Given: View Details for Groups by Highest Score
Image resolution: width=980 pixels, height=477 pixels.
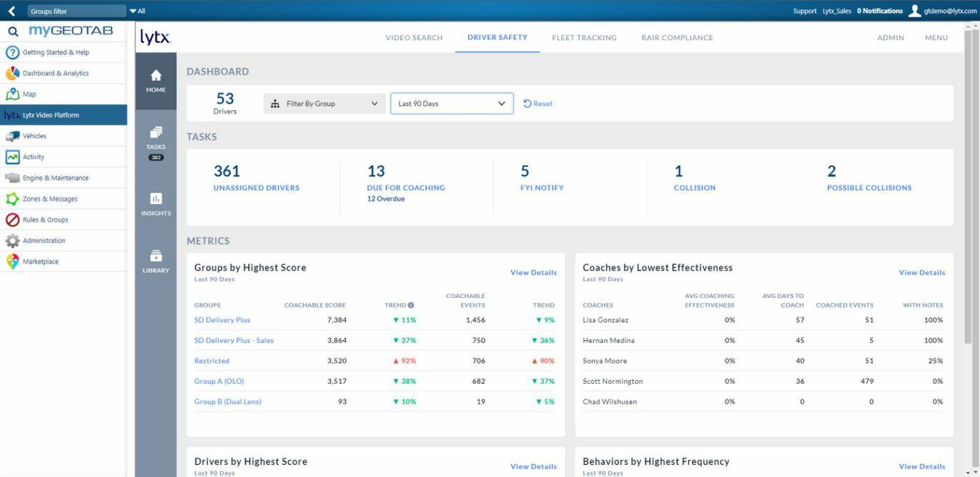Looking at the screenshot, I should 533,273.
